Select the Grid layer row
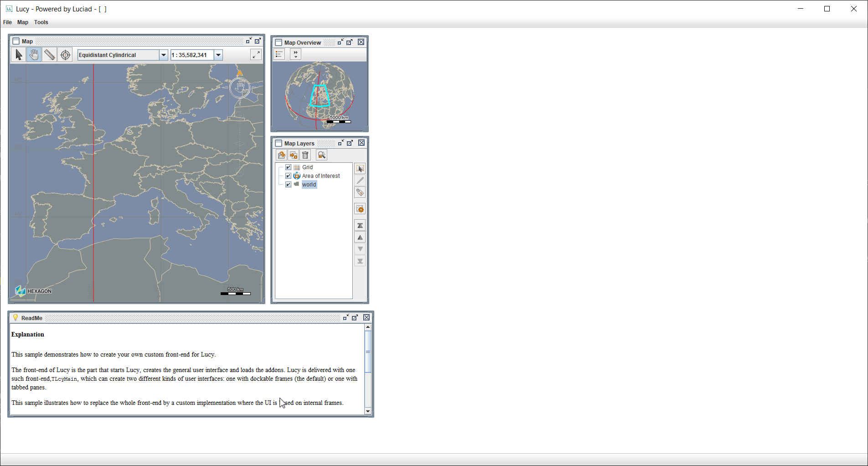Screen dimensions: 868x466 coord(308,167)
